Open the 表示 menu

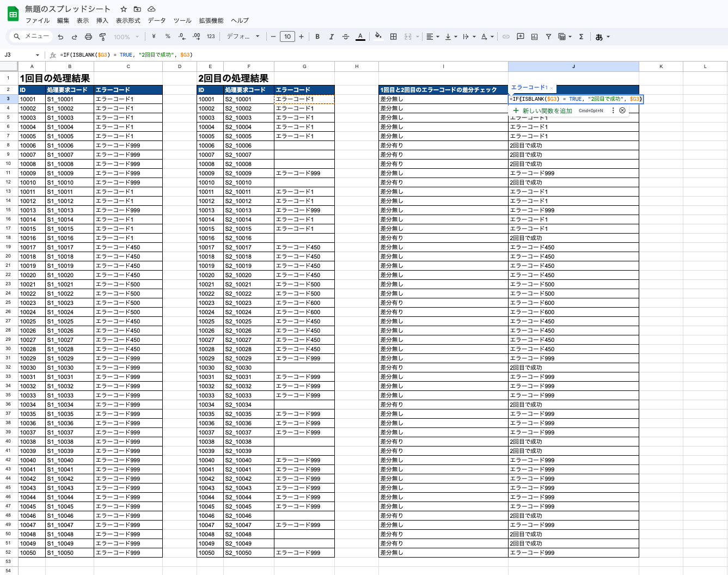tap(83, 21)
